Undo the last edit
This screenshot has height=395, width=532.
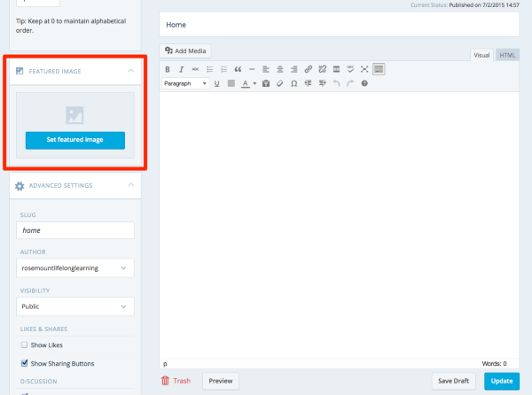coord(336,83)
